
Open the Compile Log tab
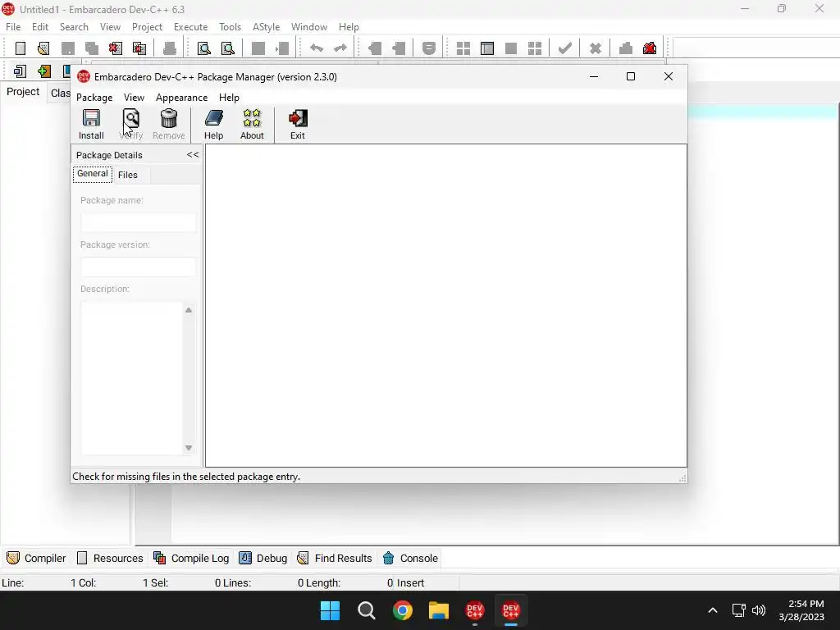click(x=191, y=558)
